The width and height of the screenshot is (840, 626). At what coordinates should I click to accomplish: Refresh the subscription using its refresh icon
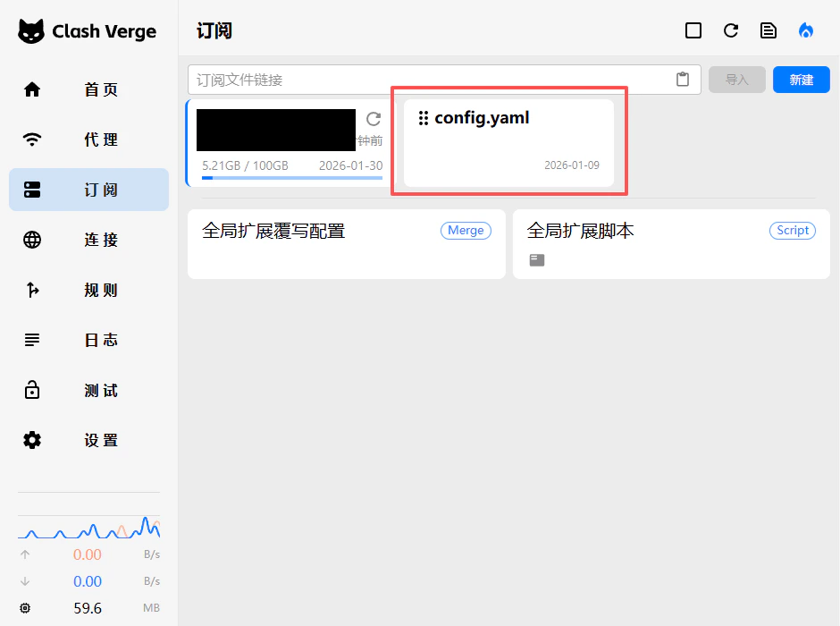(x=374, y=117)
